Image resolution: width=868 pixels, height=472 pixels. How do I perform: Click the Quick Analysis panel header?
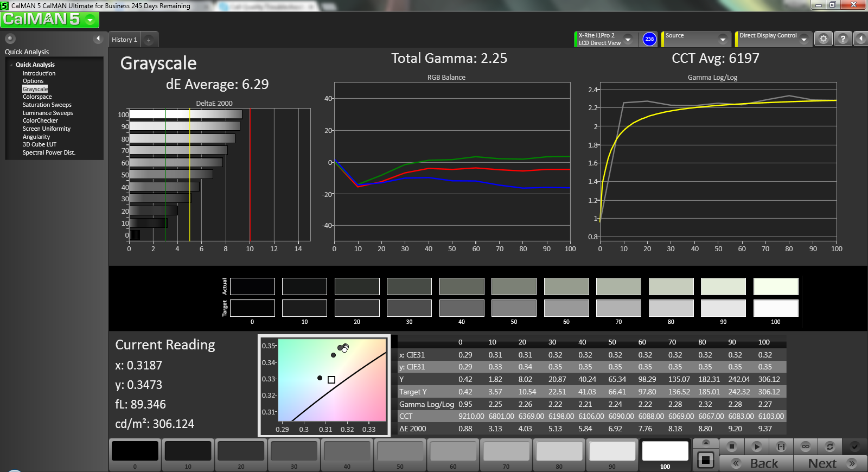point(27,52)
